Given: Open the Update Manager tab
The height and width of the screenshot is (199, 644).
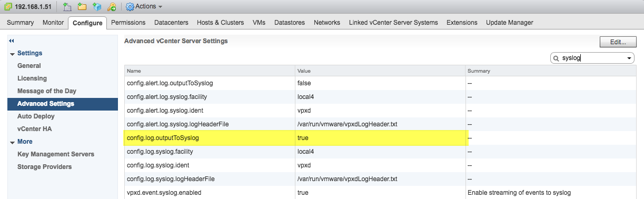Looking at the screenshot, I should point(509,23).
